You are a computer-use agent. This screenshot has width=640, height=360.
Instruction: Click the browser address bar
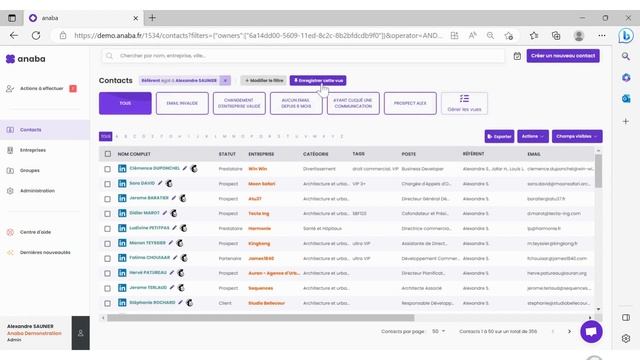pyautogui.click(x=257, y=36)
